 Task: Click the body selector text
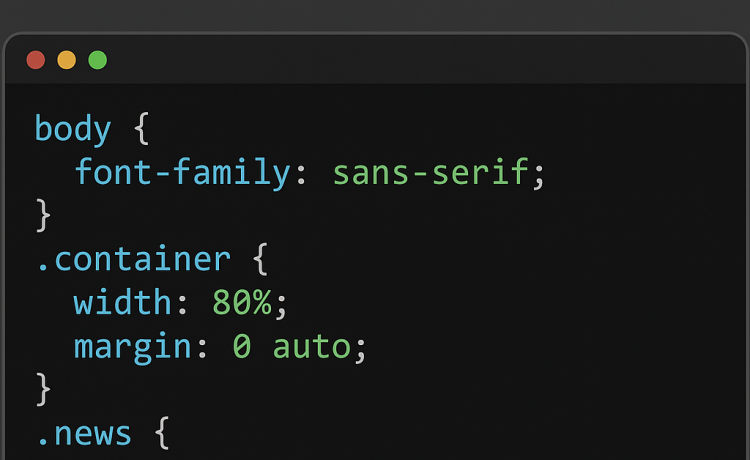pyautogui.click(x=73, y=129)
